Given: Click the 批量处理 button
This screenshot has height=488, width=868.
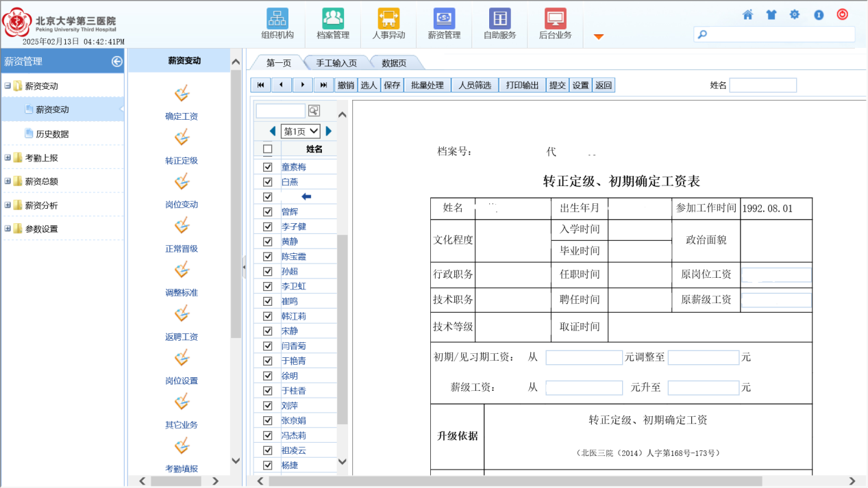Looking at the screenshot, I should click(x=427, y=85).
